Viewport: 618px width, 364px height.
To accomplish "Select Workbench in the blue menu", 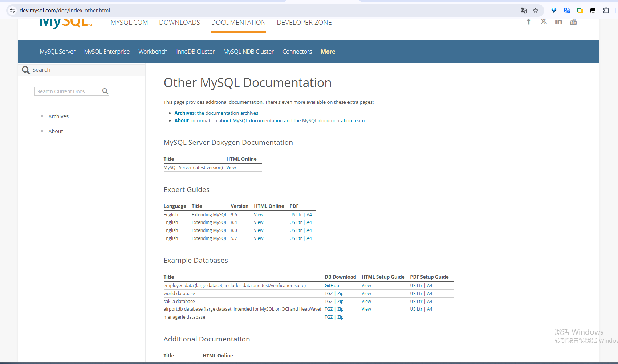I will tap(153, 52).
